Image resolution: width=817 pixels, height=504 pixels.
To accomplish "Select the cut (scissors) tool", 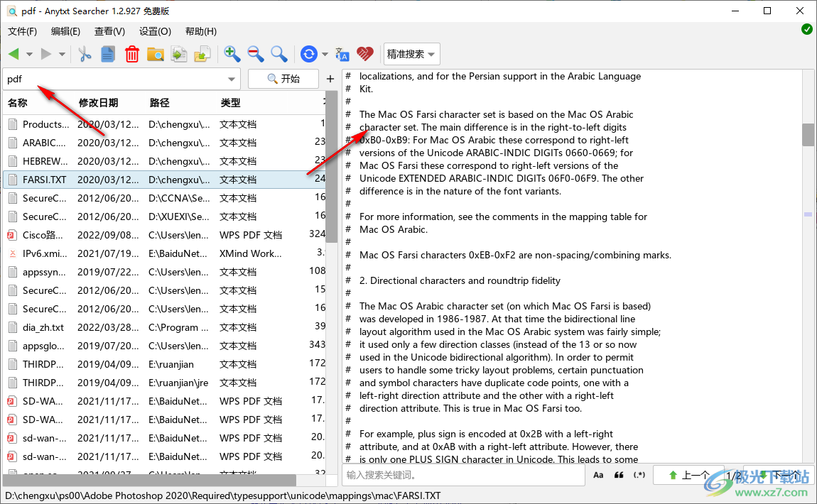I will (x=84, y=53).
